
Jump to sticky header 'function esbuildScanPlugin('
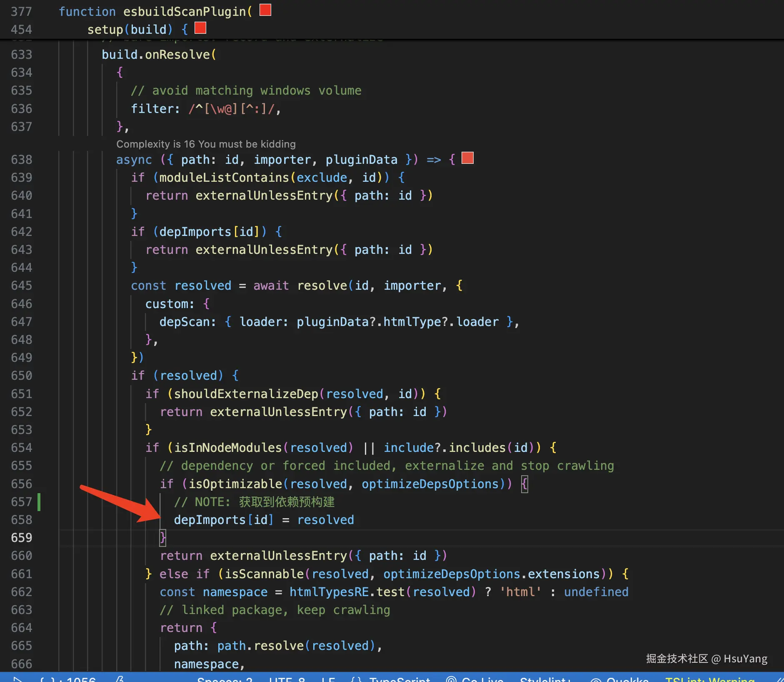155,12
